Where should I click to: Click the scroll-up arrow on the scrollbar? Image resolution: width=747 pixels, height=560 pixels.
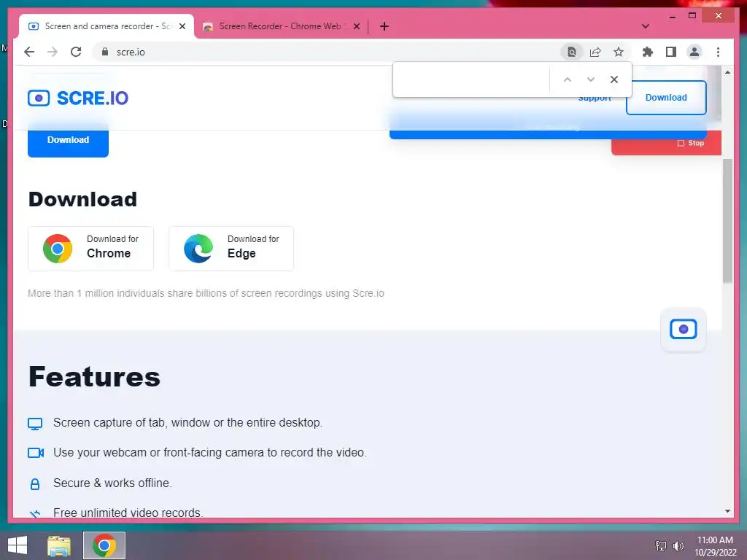pos(727,72)
